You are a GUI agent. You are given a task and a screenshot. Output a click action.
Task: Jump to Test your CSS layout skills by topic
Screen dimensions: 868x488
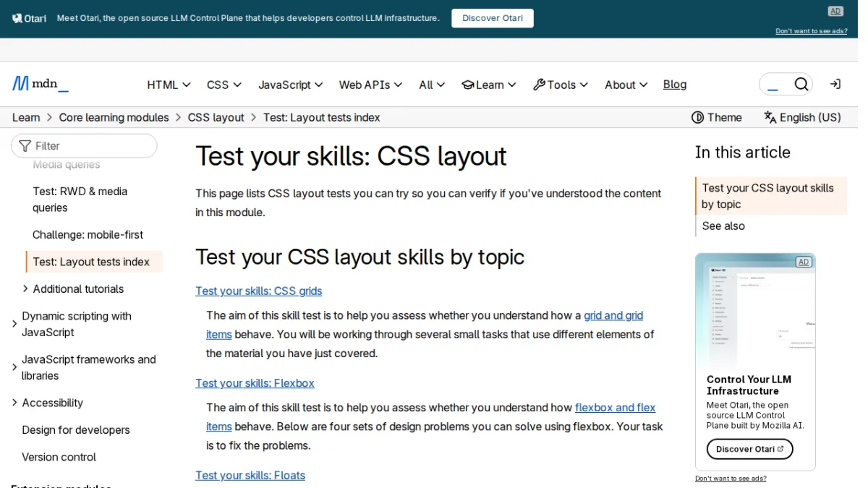[x=770, y=196]
